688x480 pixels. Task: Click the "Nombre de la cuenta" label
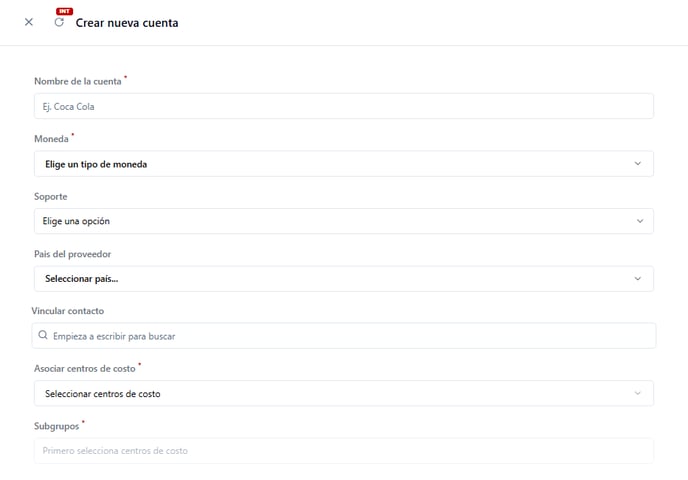click(x=78, y=81)
